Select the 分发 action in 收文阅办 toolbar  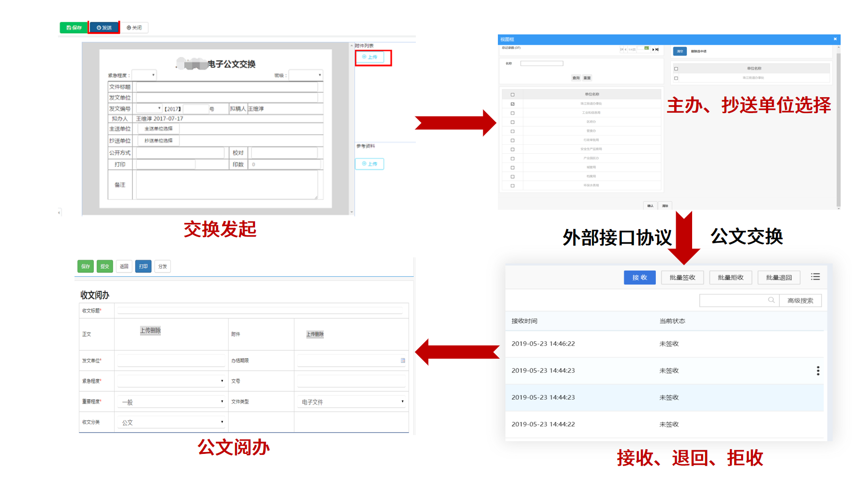click(x=162, y=266)
